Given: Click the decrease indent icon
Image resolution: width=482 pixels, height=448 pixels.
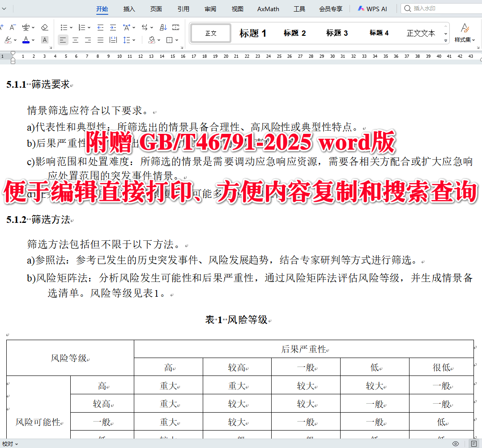Looking at the screenshot, I should [x=100, y=27].
